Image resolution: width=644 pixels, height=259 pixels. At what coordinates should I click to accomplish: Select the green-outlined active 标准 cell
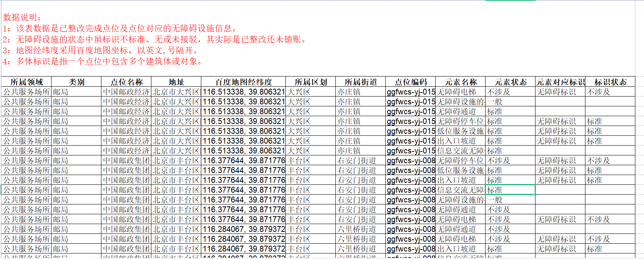coord(510,190)
